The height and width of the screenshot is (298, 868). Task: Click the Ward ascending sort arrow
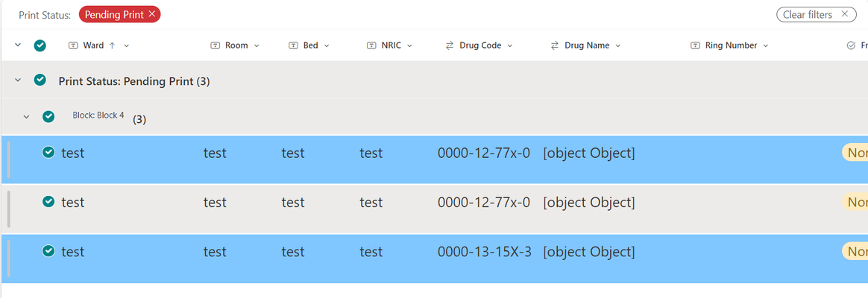click(113, 45)
